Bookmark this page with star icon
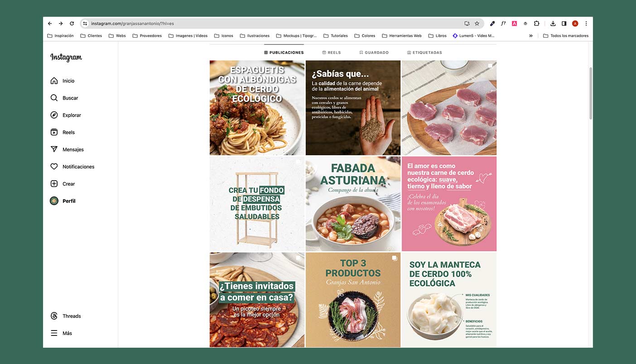 (477, 24)
